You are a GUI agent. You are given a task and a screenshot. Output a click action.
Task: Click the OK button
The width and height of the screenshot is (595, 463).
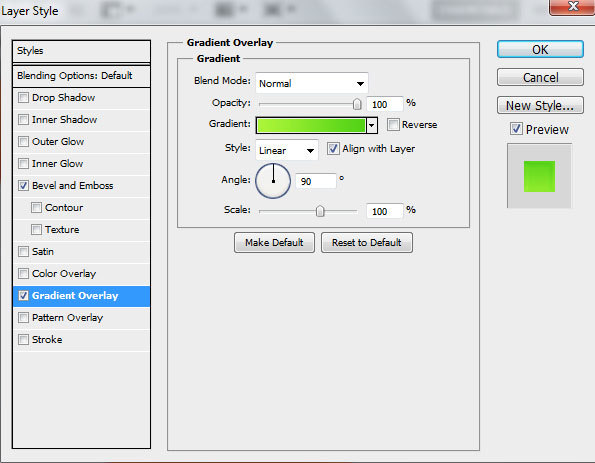[x=540, y=49]
